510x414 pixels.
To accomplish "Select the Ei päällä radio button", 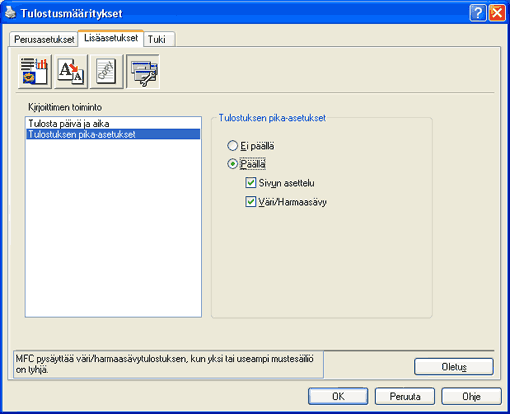I will [232, 146].
